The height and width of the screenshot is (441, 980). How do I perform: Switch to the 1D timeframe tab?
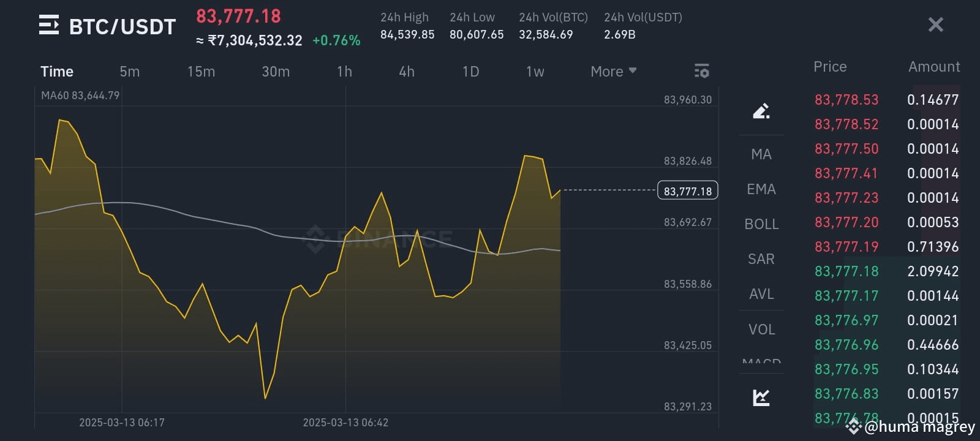pos(470,71)
